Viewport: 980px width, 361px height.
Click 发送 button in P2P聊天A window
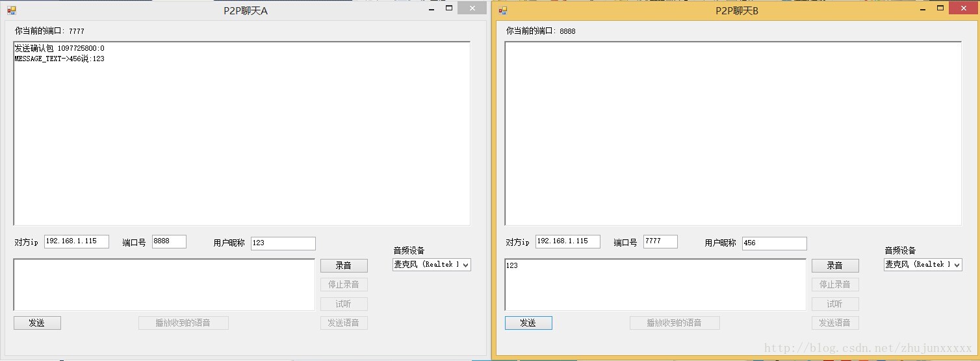(37, 323)
